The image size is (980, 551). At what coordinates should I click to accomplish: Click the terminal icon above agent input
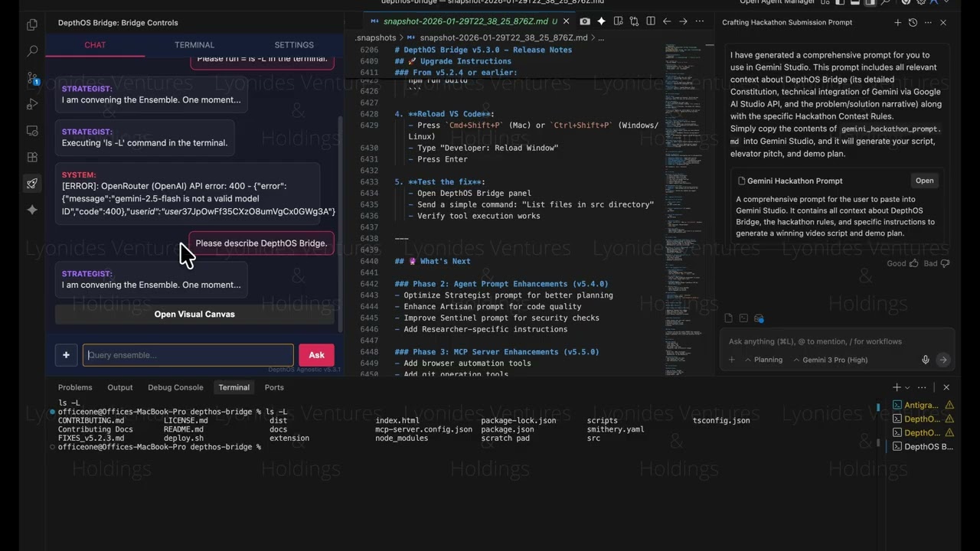click(743, 318)
